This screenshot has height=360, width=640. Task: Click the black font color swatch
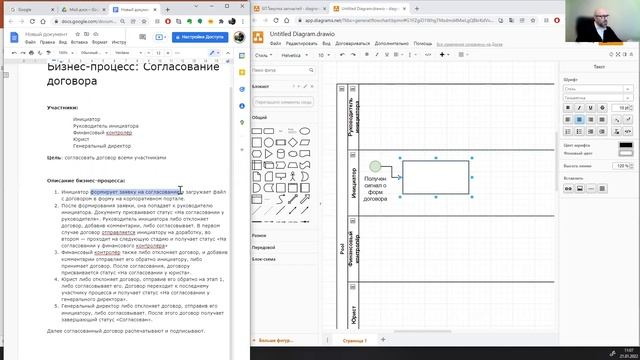click(626, 145)
